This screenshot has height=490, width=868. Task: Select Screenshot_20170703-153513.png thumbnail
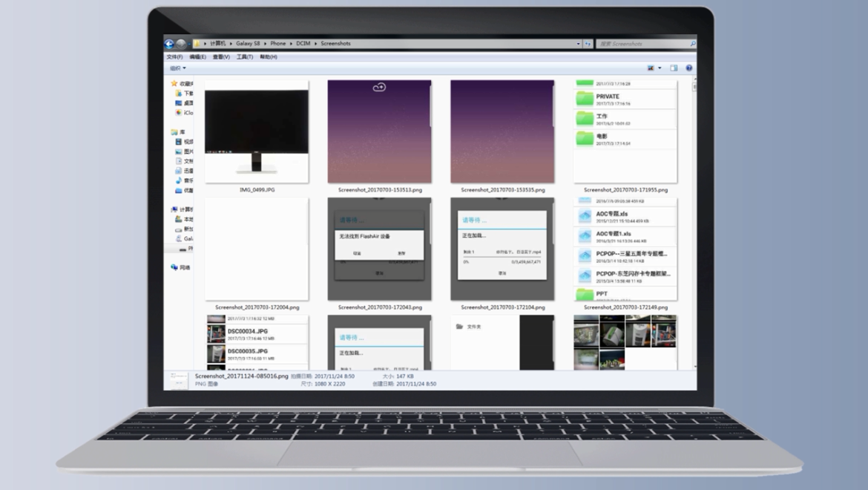click(379, 131)
